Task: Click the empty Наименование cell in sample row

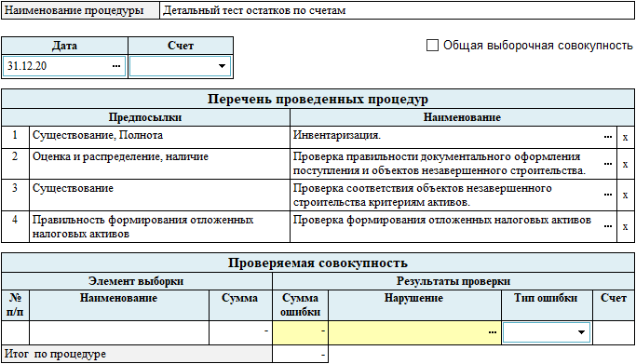Action: (119, 332)
